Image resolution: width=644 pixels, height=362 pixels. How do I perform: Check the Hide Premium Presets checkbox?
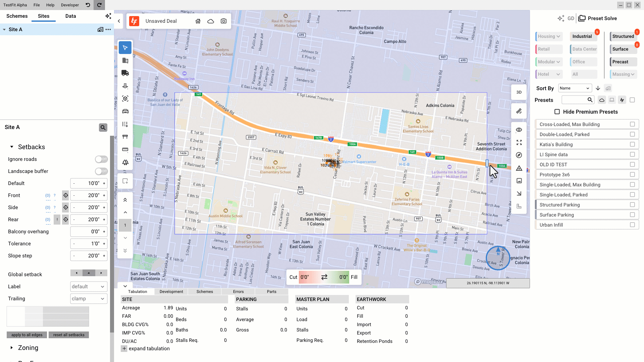coord(557,112)
